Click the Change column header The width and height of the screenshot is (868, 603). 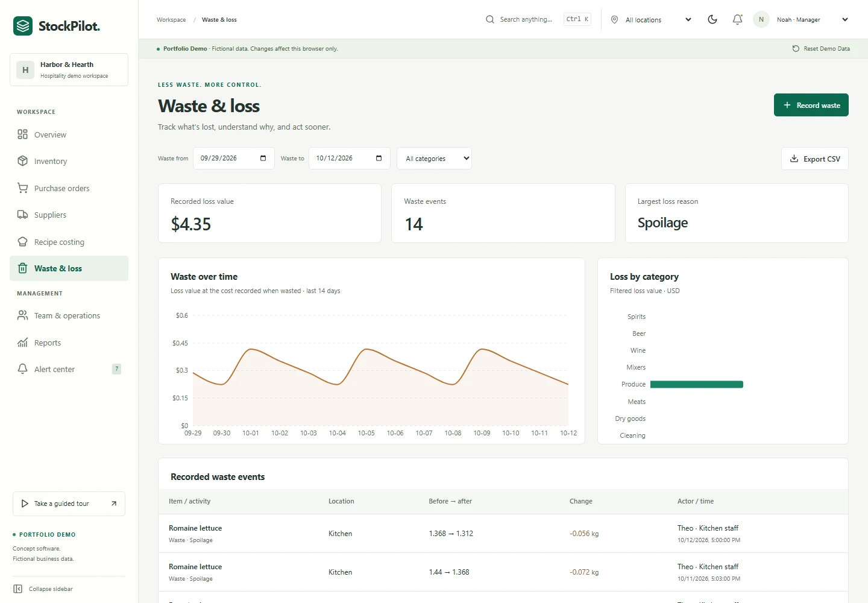coord(581,501)
